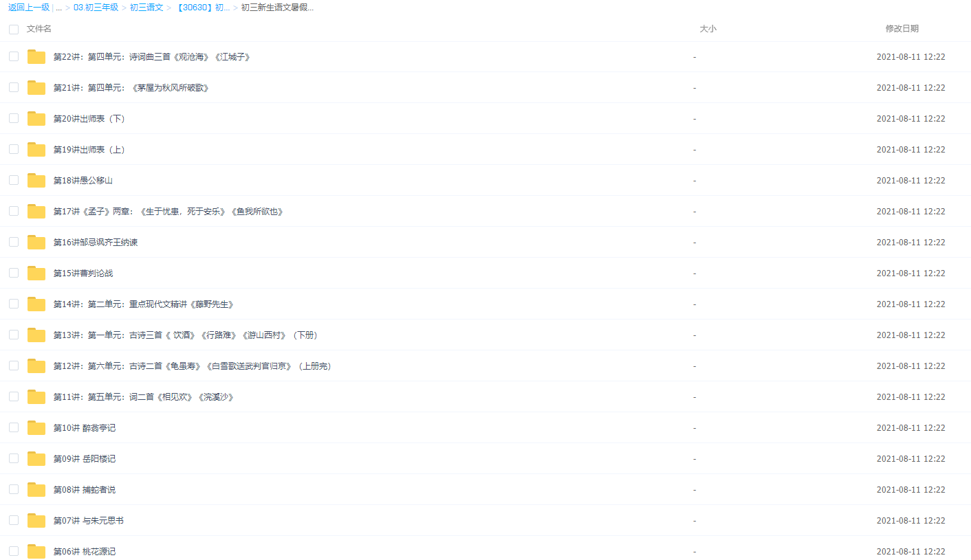
Task: Sort files by 大小 column header
Action: click(708, 29)
